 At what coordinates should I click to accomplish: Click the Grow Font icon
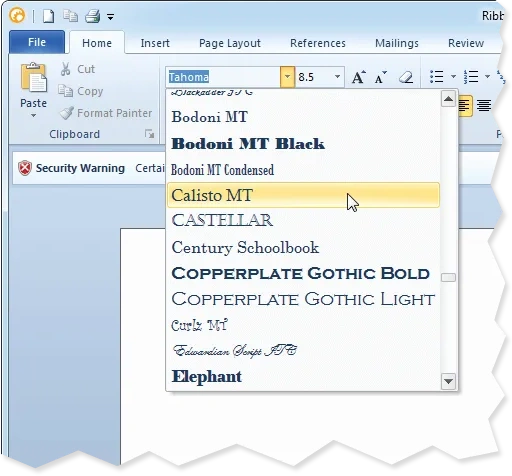[359, 77]
